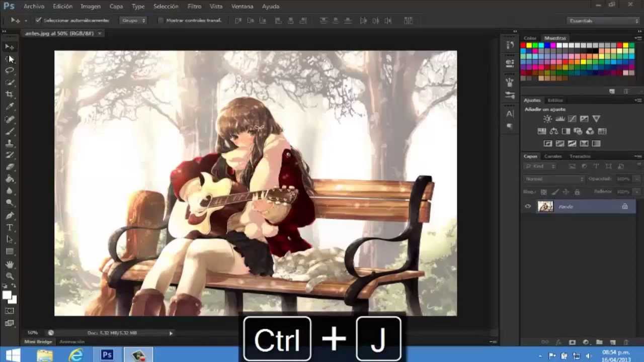Toggle pixel layer filter in Capas
The width and height of the screenshot is (644, 362).
[x=572, y=166]
